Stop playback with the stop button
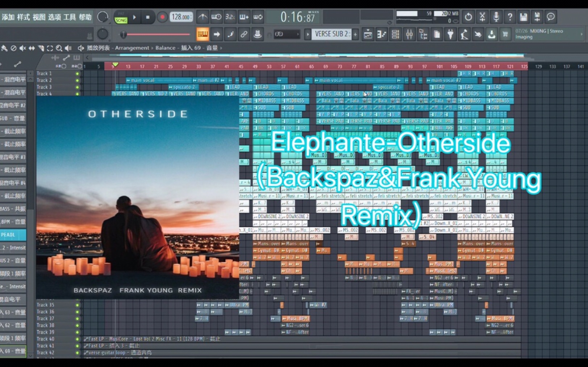 (x=148, y=17)
